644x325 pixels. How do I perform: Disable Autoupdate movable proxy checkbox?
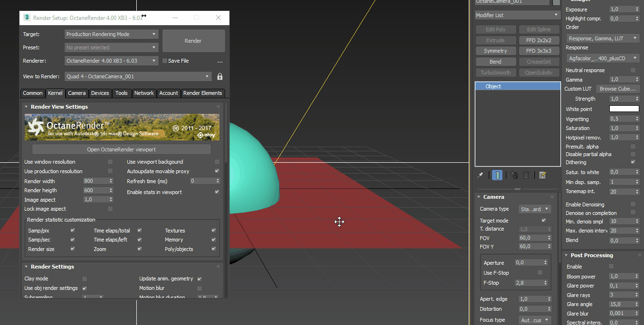point(217,171)
